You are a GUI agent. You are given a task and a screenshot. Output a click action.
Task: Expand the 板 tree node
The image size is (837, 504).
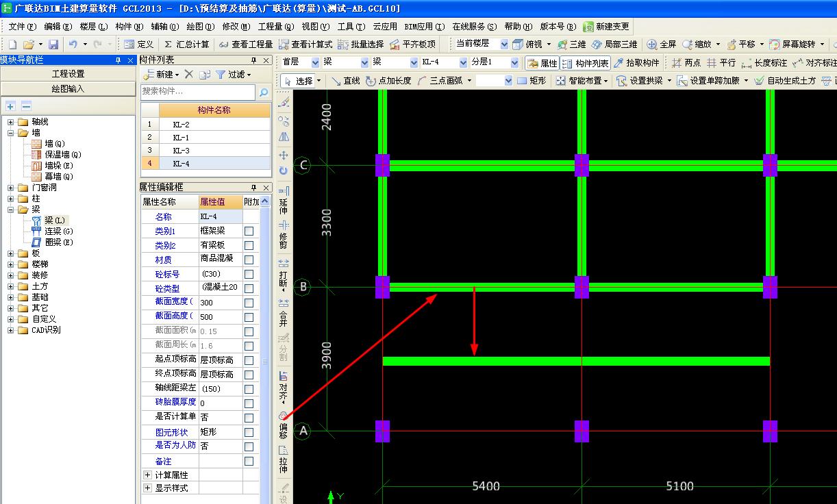11,253
